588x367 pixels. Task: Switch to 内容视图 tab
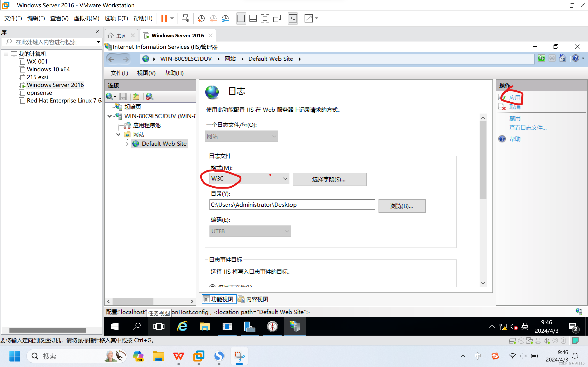click(x=253, y=299)
